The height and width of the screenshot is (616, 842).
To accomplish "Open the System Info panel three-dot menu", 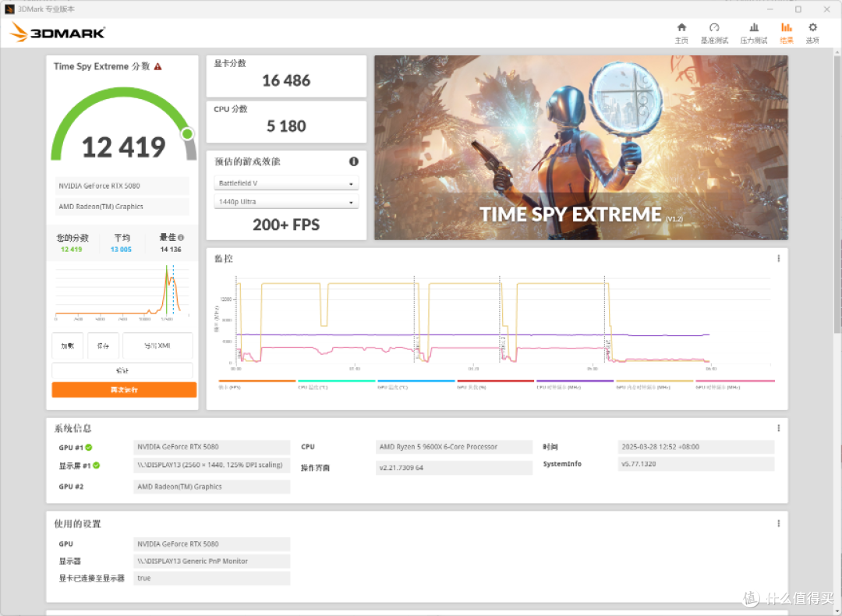I will (x=778, y=428).
